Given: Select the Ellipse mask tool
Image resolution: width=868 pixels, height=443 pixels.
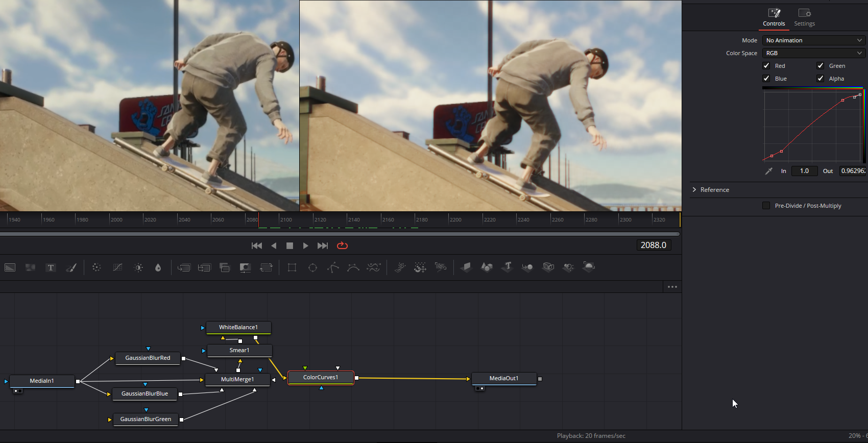Looking at the screenshot, I should 312,267.
